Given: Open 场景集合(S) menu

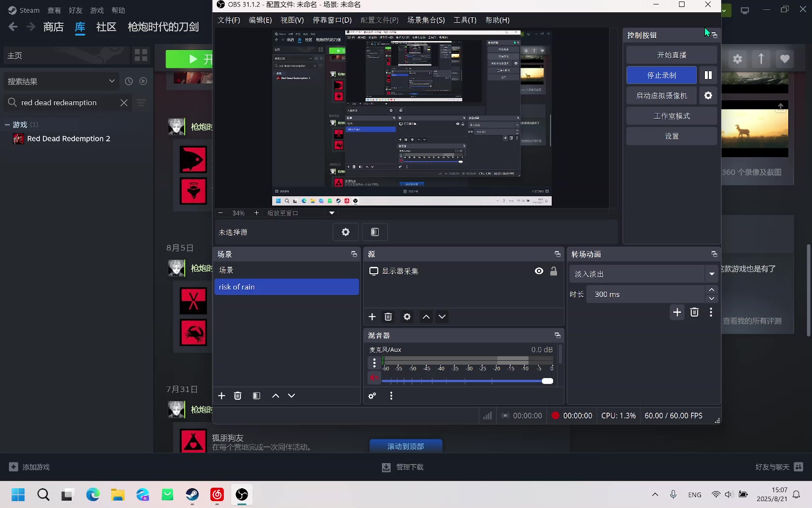Looking at the screenshot, I should (426, 20).
